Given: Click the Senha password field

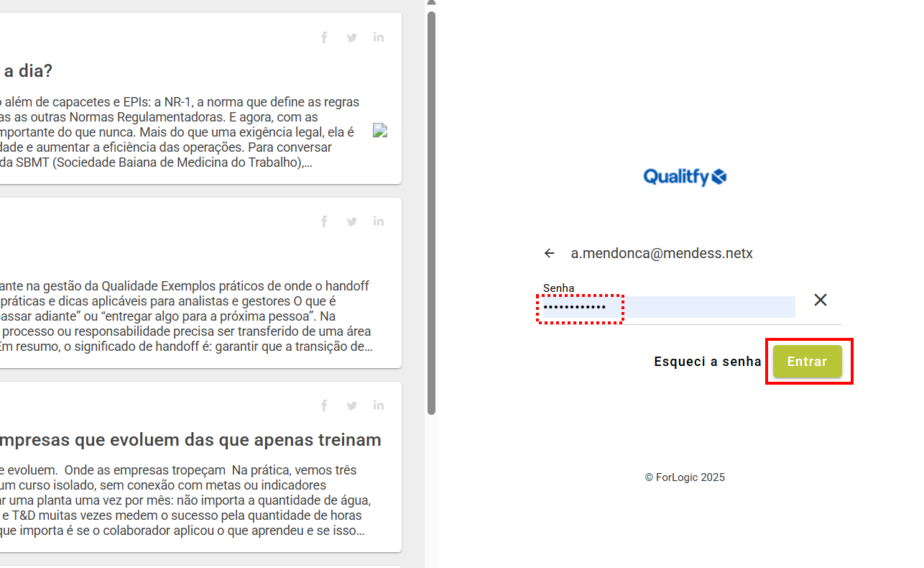Looking at the screenshot, I should pyautogui.click(x=668, y=307).
